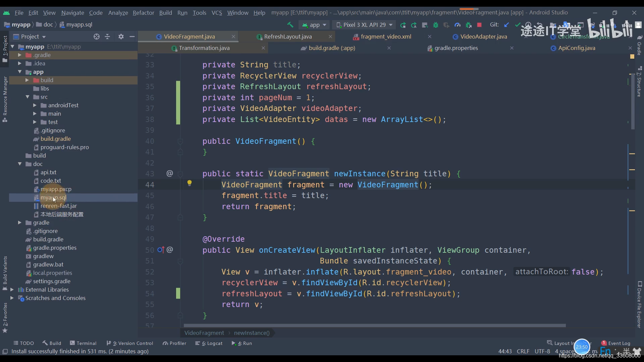Expand the .idea folder

(x=19, y=63)
